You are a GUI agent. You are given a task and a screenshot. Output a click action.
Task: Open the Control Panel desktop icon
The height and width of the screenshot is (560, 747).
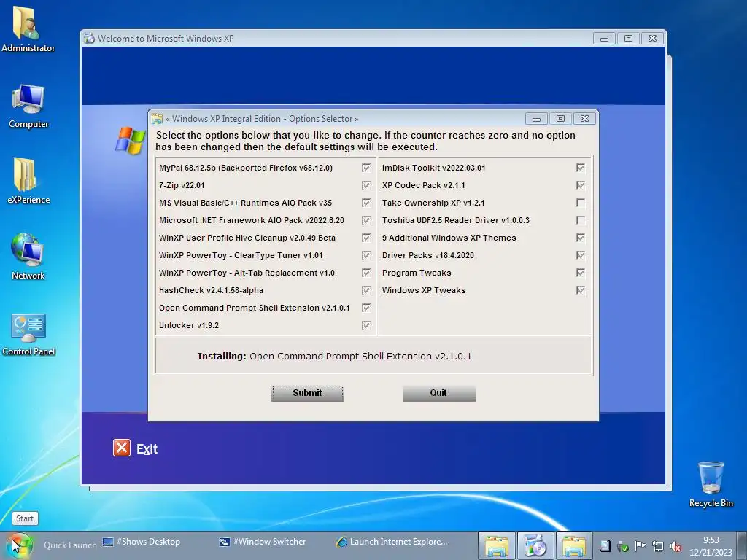(28, 333)
